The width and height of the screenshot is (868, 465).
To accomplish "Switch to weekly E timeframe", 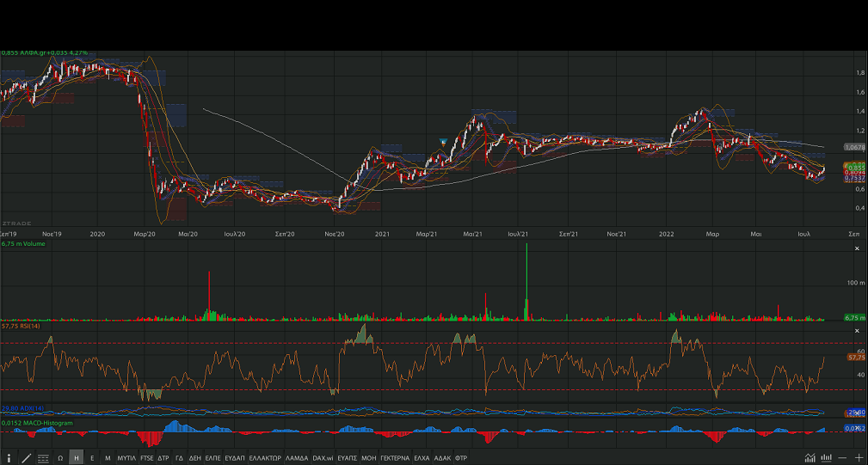I will 92,458.
